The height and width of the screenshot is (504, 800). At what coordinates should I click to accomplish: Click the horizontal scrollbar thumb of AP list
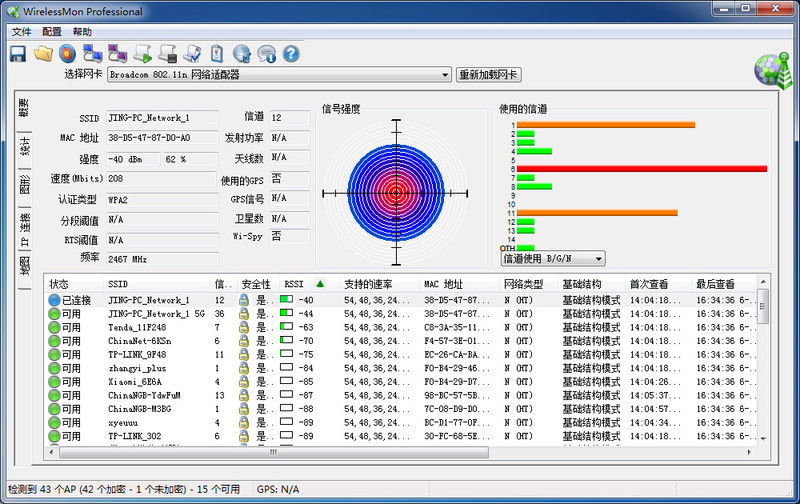(274, 452)
